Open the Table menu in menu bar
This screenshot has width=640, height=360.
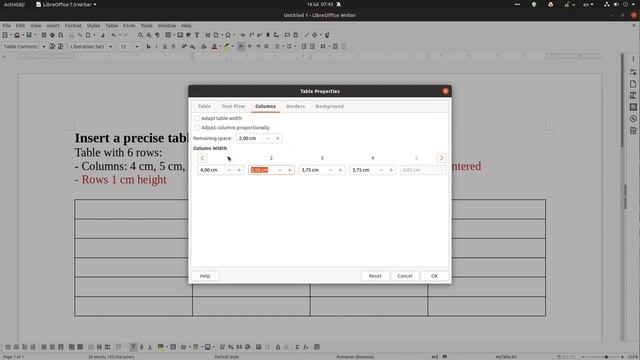[x=111, y=25]
